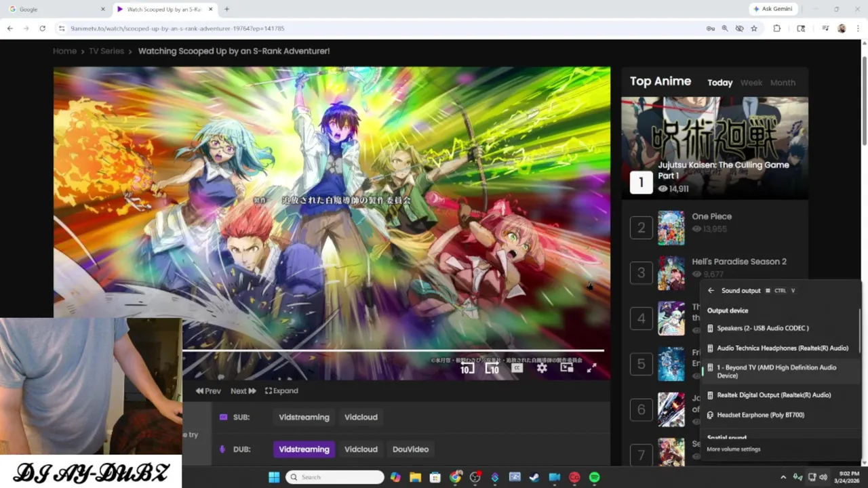
Task: Open Hell's Paradise Season 2 link
Action: [x=739, y=262]
